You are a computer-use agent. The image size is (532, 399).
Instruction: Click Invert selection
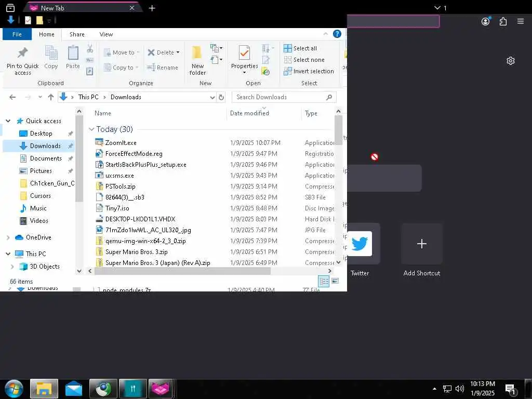click(x=309, y=71)
